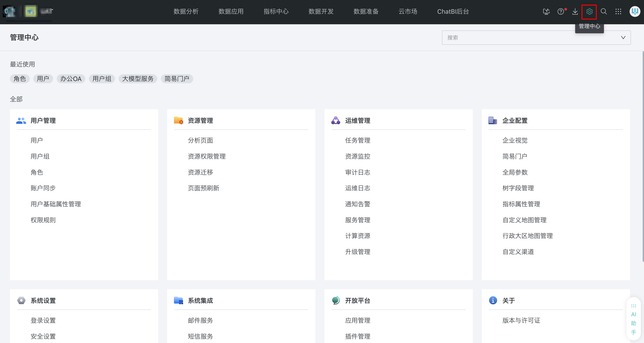
Task: Select the 大模型服务 recent tag
Action: tap(138, 79)
